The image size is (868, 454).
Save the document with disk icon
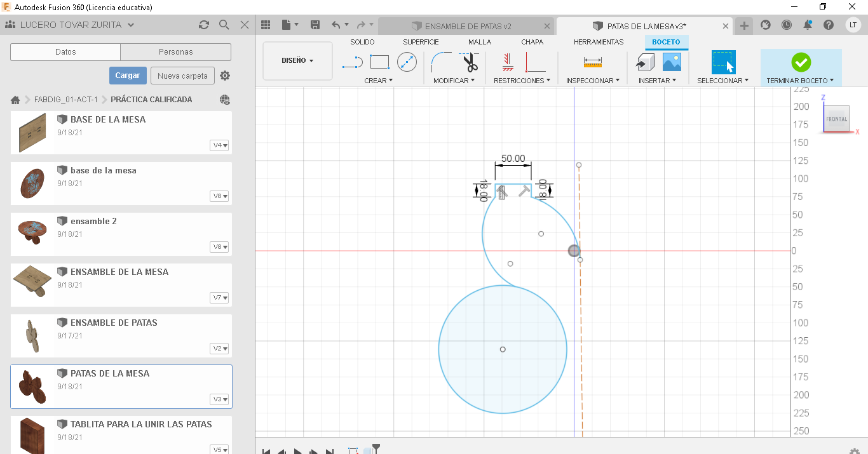tap(315, 25)
